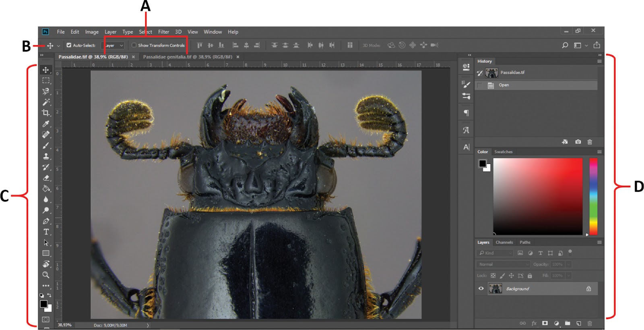
Task: Open the Normal blend mode dropdown
Action: click(503, 264)
